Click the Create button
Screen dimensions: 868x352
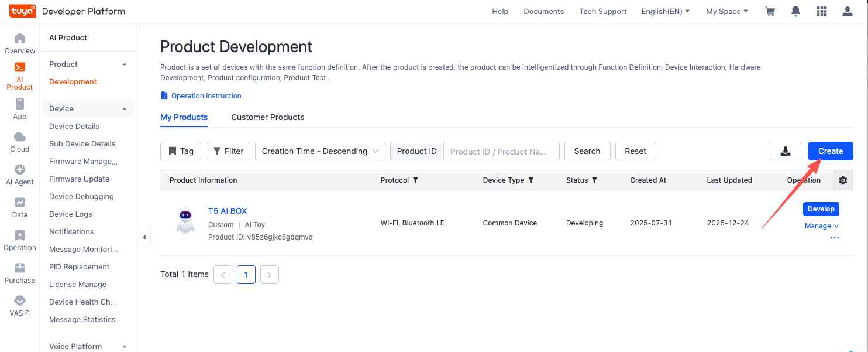(x=831, y=151)
